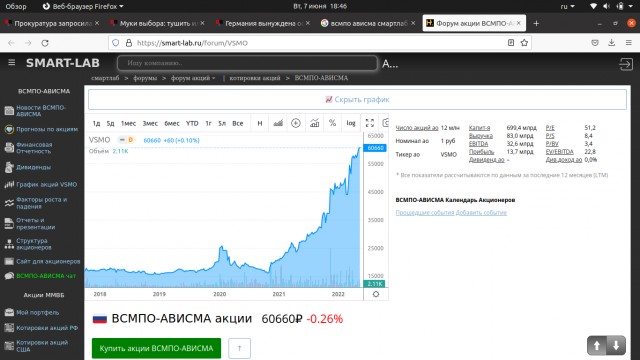Click Скрыть график button
640x360 pixels.
pyautogui.click(x=357, y=99)
